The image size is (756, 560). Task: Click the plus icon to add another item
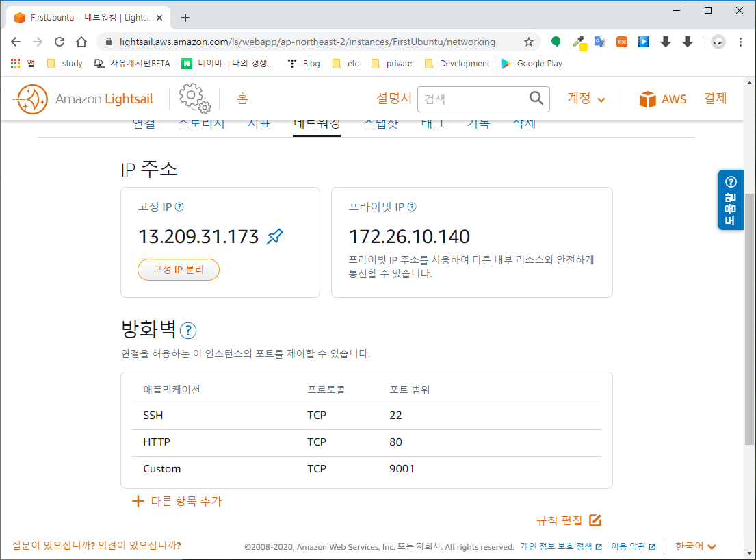138,501
